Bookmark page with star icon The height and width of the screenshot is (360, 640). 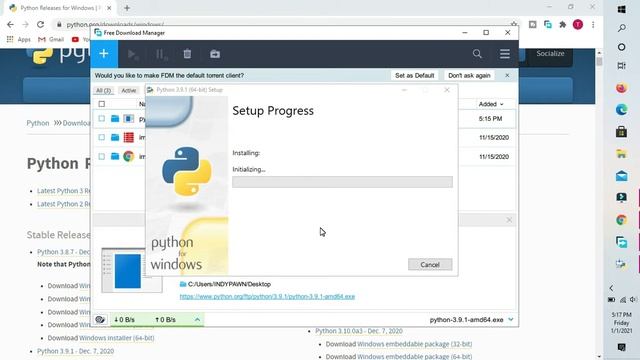[514, 24]
